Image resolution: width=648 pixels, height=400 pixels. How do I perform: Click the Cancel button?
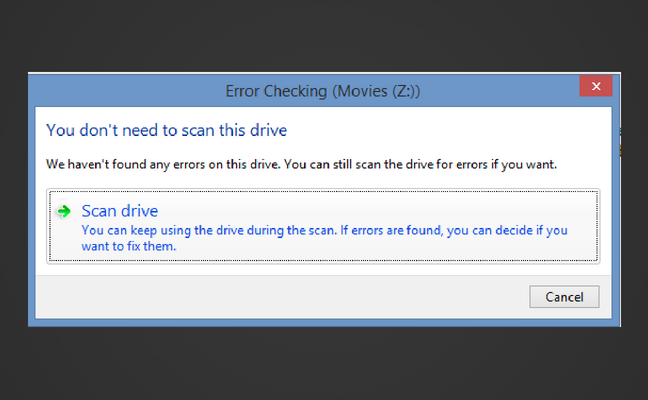pos(564,297)
